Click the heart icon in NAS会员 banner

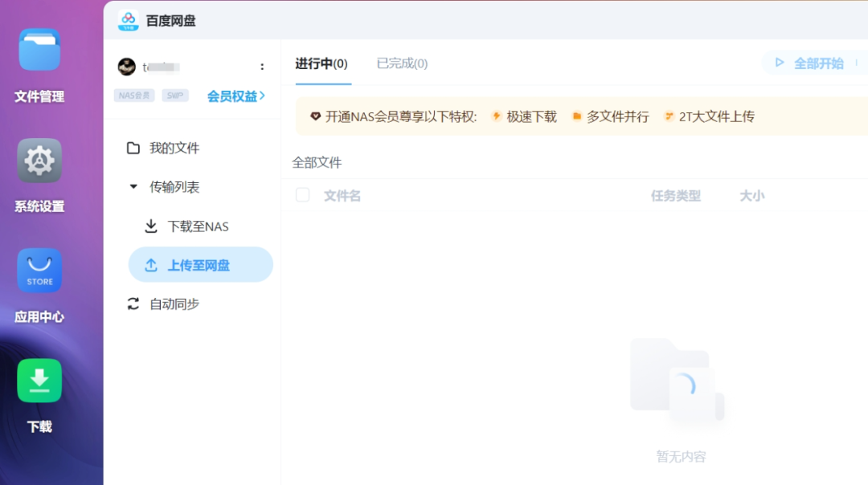pyautogui.click(x=316, y=116)
